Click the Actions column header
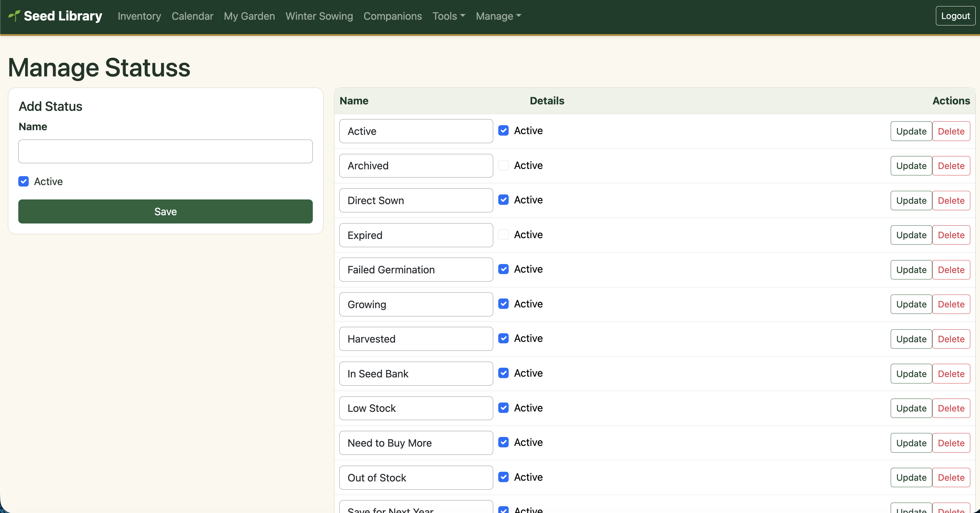Image resolution: width=980 pixels, height=513 pixels. (951, 101)
